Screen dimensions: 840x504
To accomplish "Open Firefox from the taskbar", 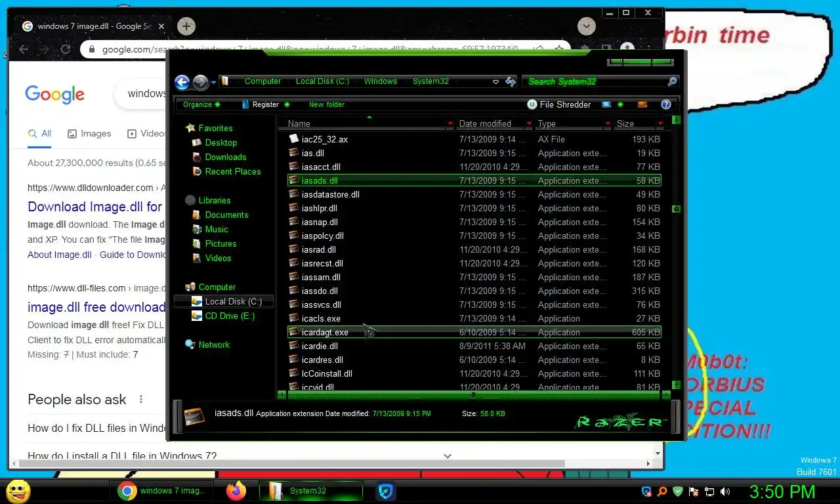I will 236,491.
